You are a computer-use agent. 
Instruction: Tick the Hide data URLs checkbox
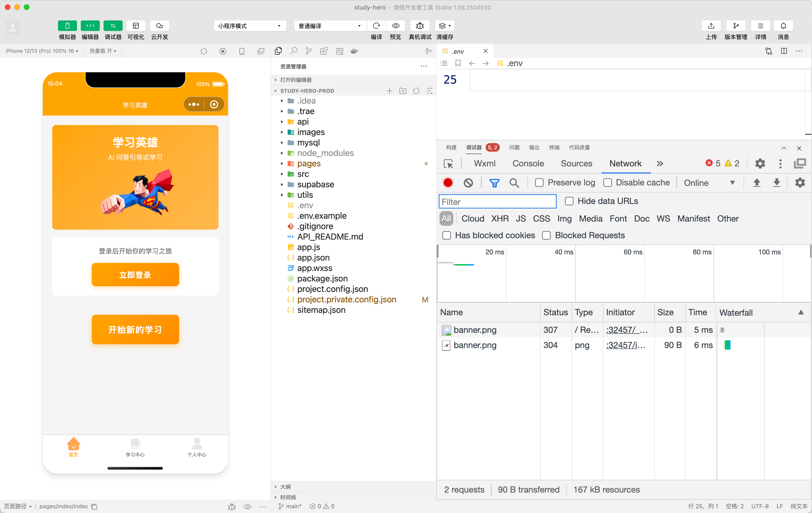coord(569,201)
